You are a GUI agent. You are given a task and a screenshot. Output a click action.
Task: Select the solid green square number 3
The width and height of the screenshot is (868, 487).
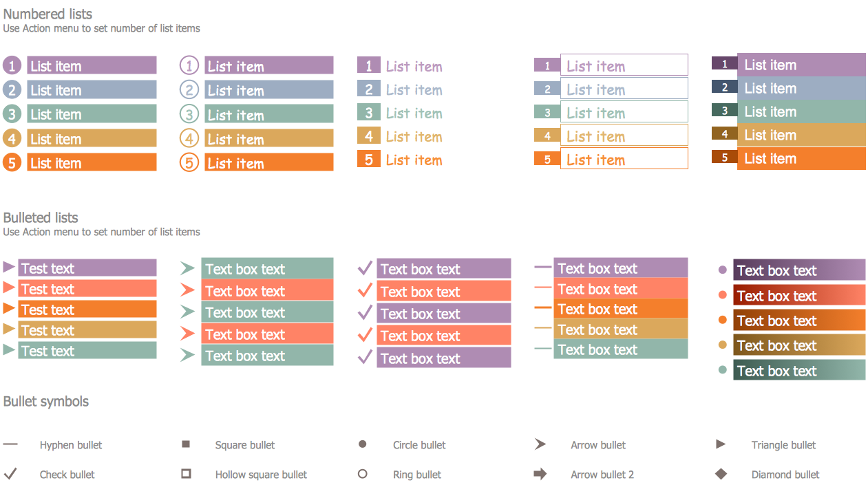(369, 113)
